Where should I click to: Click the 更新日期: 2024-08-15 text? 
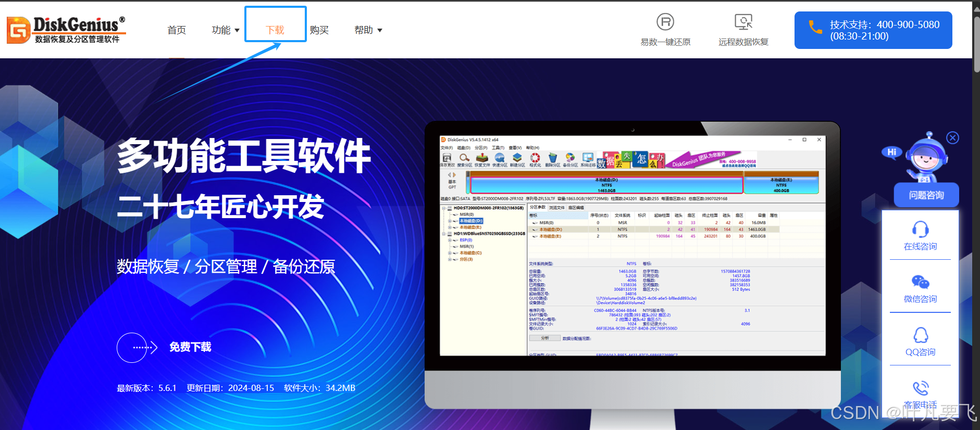coord(230,388)
